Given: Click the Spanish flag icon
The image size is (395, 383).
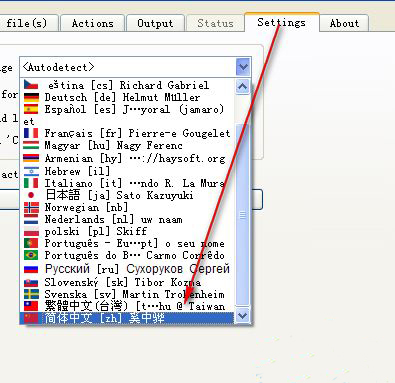Looking at the screenshot, I should point(31,109).
